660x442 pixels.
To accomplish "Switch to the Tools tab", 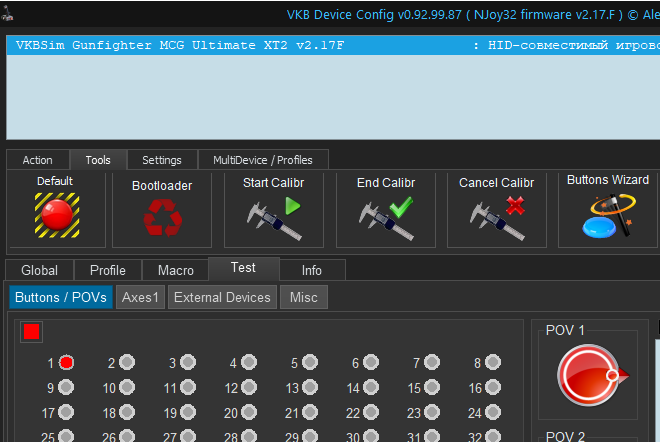I will pos(98,160).
